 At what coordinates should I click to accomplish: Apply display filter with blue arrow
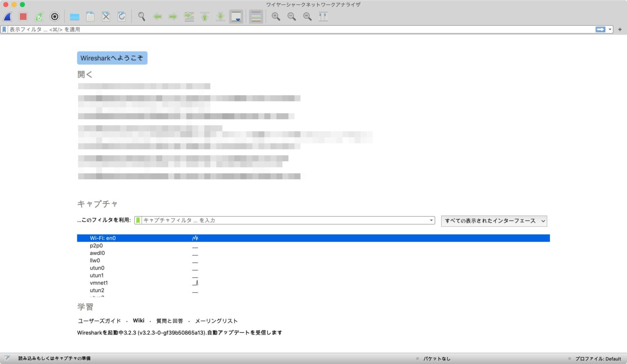click(600, 29)
